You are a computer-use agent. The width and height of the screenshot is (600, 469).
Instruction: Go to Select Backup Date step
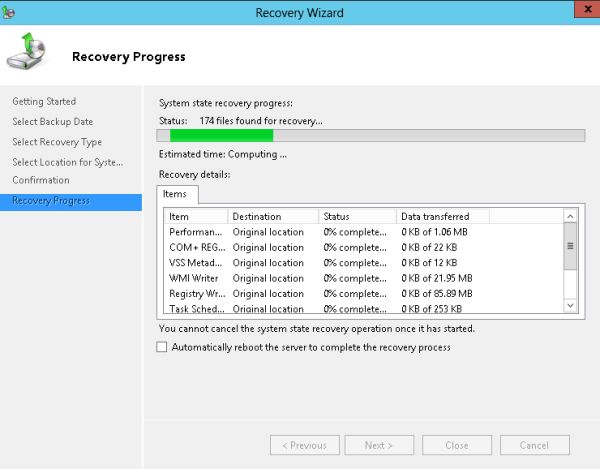[x=52, y=122]
